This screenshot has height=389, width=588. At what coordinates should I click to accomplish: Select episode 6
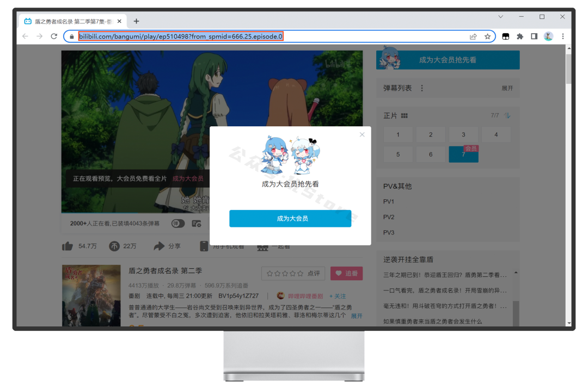pyautogui.click(x=431, y=155)
